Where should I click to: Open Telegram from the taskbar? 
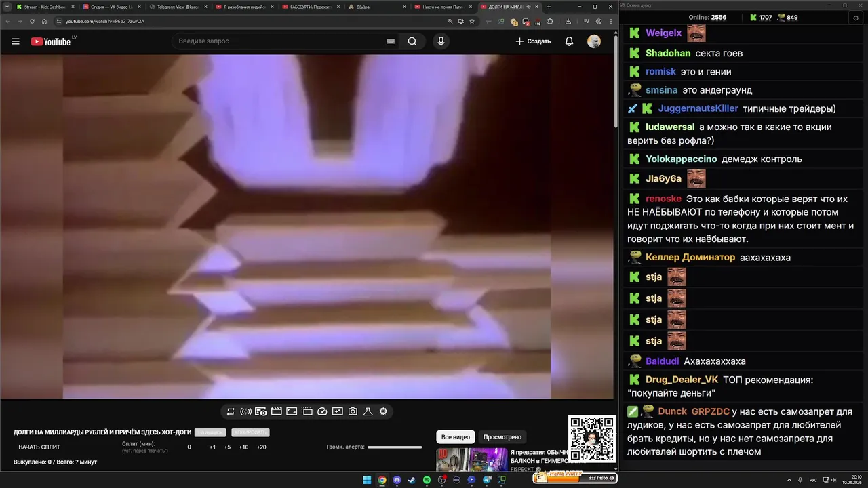click(487, 480)
